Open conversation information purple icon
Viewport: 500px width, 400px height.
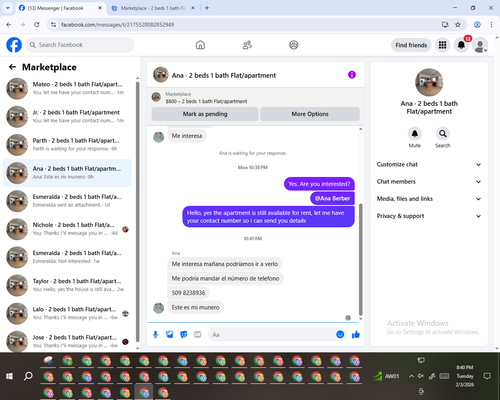[352, 75]
